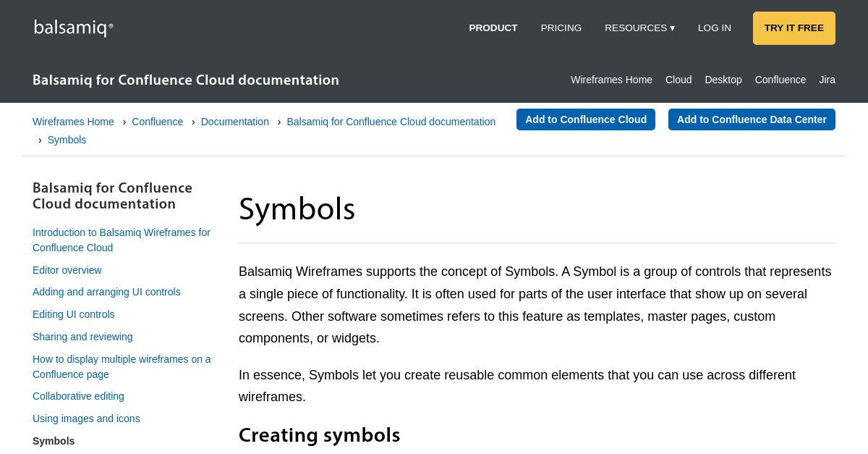
Task: Open the LOG IN link
Action: [x=715, y=28]
